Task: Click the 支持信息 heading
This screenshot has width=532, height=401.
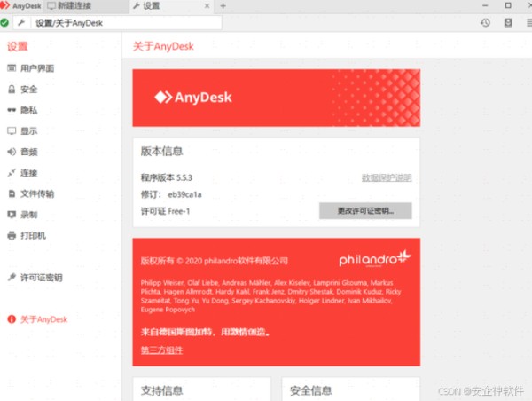Action: tap(162, 390)
